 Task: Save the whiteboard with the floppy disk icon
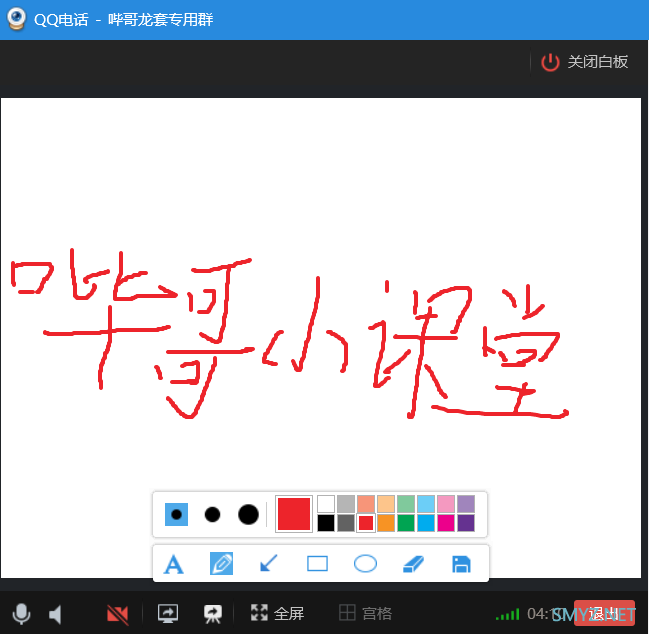[x=461, y=564]
